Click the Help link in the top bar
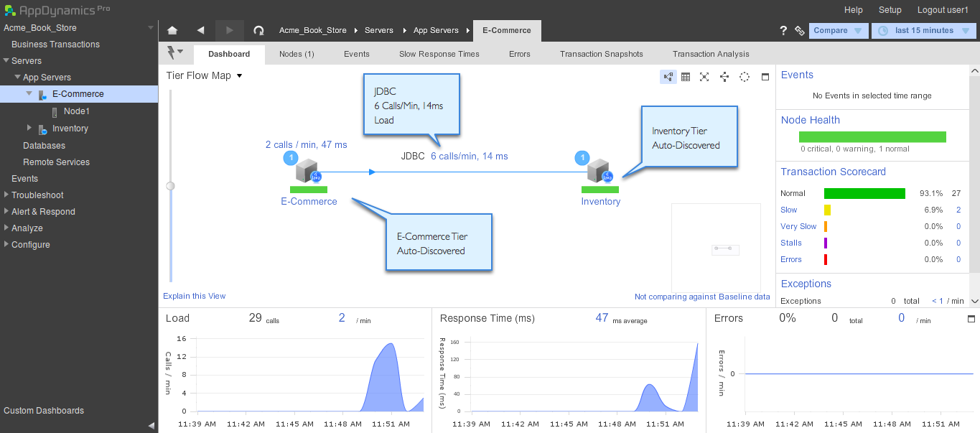 [x=854, y=10]
